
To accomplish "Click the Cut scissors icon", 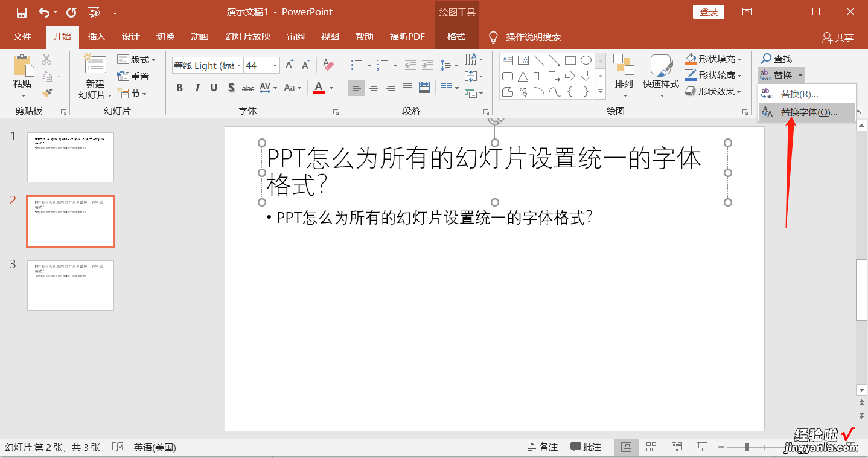I will [46, 60].
